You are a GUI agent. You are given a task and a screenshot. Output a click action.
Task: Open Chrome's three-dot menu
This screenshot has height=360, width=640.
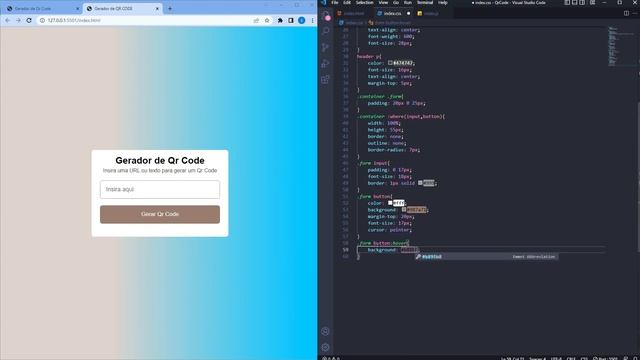[x=312, y=20]
